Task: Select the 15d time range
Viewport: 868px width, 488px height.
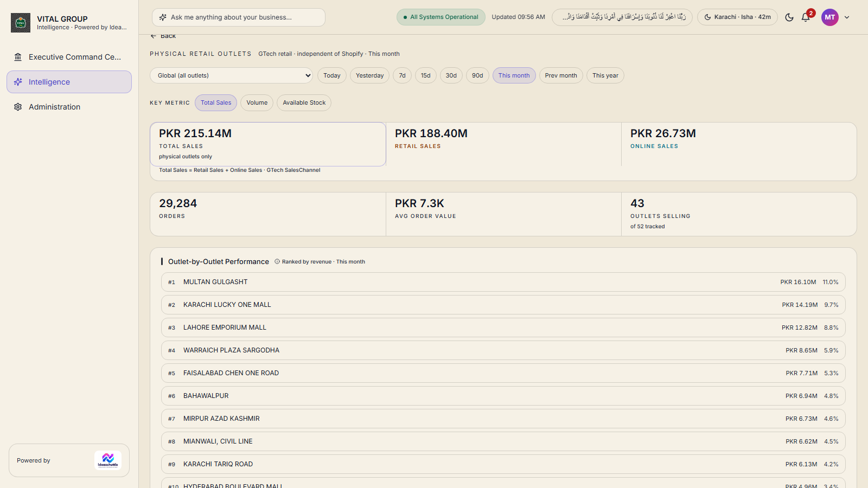Action: 426,75
